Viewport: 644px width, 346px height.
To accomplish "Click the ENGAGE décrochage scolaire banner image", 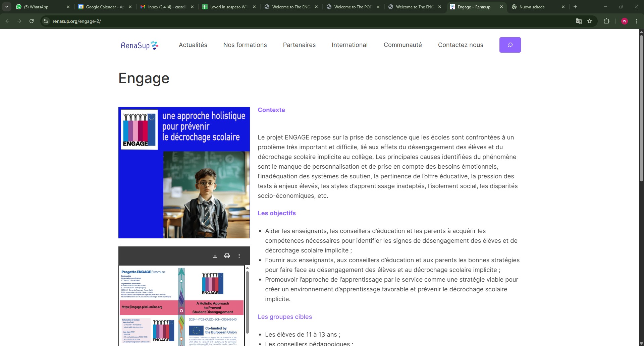I will (184, 172).
